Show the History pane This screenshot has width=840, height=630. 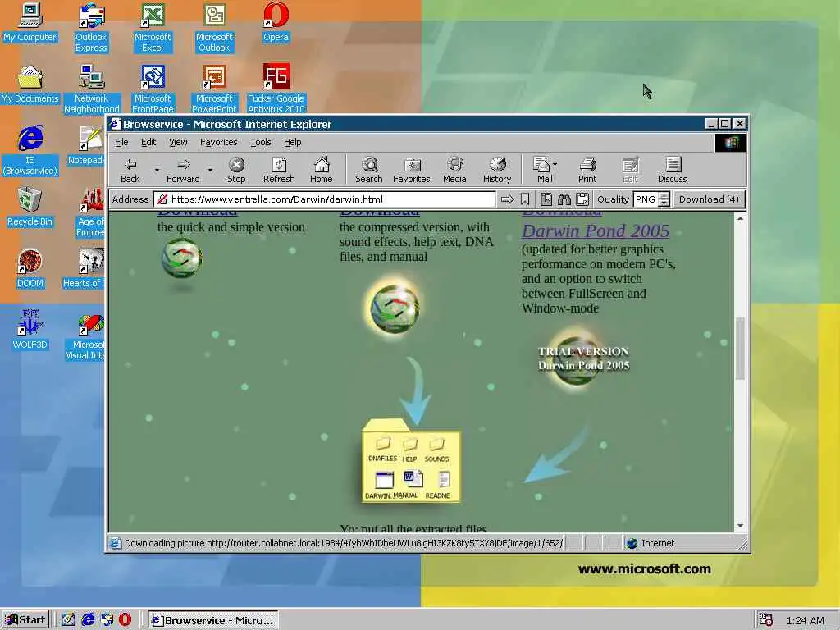(x=497, y=171)
